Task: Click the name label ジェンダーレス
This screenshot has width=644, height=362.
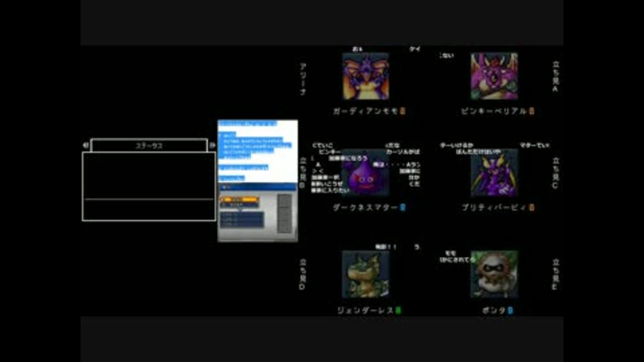Action: (x=365, y=310)
